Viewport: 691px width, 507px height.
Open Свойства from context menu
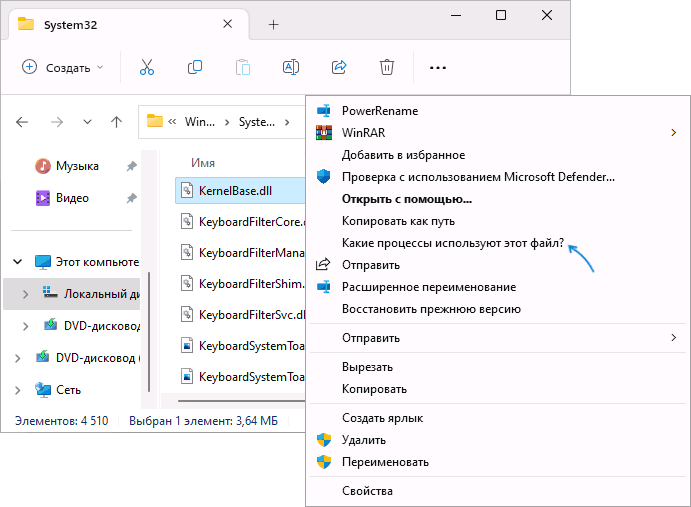(367, 491)
